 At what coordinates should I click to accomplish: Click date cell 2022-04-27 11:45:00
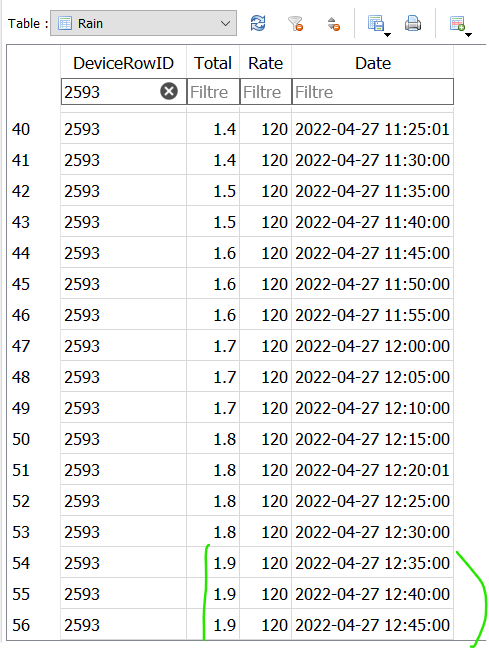(373, 253)
